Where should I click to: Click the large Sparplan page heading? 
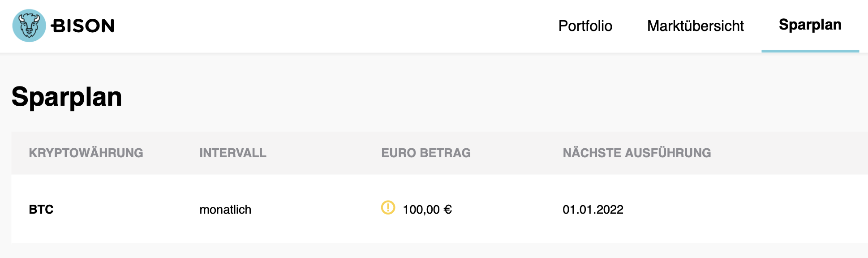pos(67,97)
